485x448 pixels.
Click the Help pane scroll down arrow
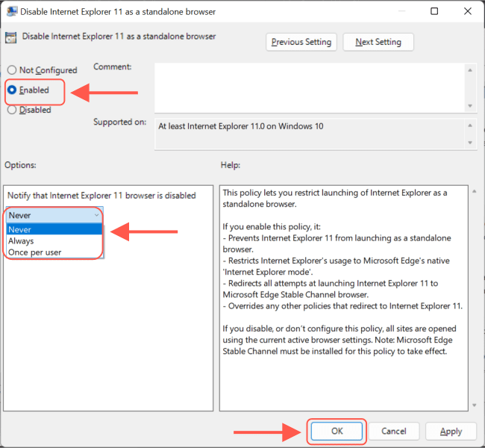tap(473, 404)
